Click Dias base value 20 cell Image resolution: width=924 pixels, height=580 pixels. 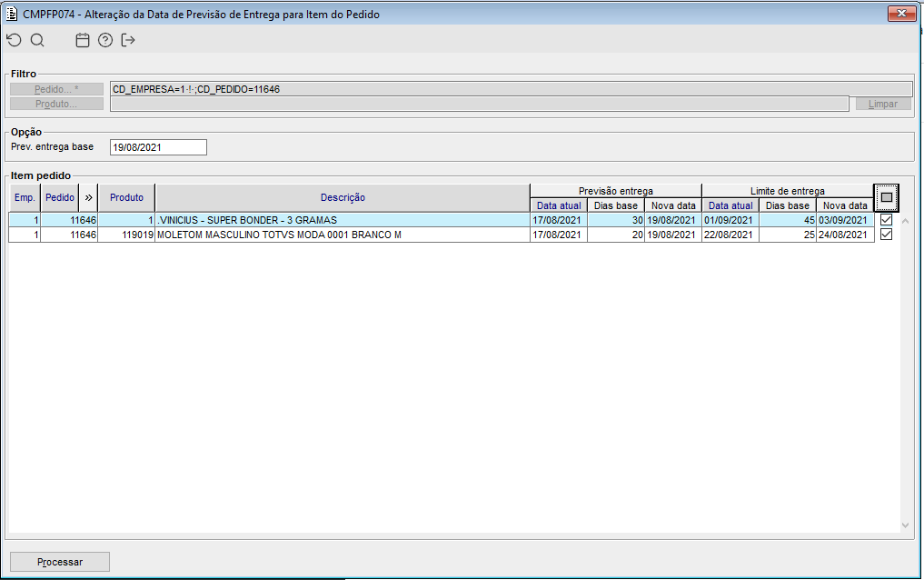(616, 235)
